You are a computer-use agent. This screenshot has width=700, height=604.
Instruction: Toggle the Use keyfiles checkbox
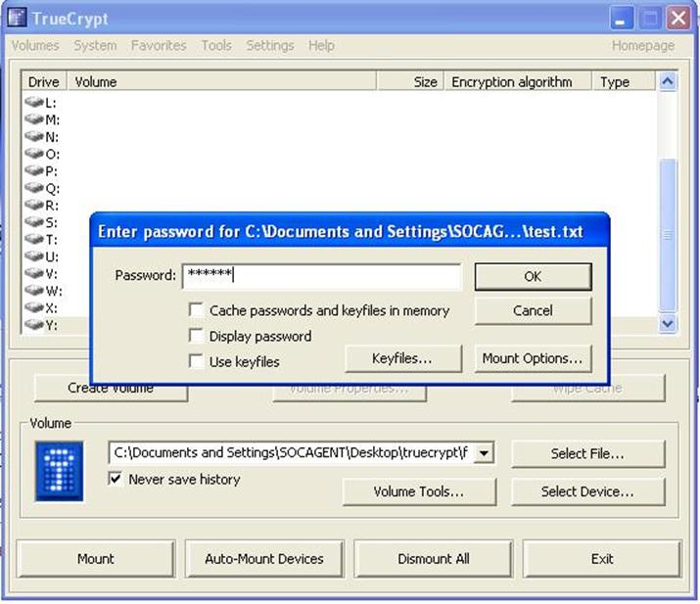(x=197, y=361)
